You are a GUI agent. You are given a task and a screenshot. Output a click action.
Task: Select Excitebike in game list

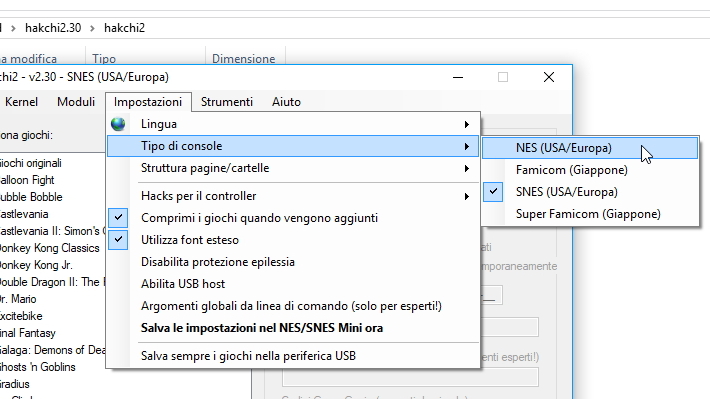[x=21, y=316]
